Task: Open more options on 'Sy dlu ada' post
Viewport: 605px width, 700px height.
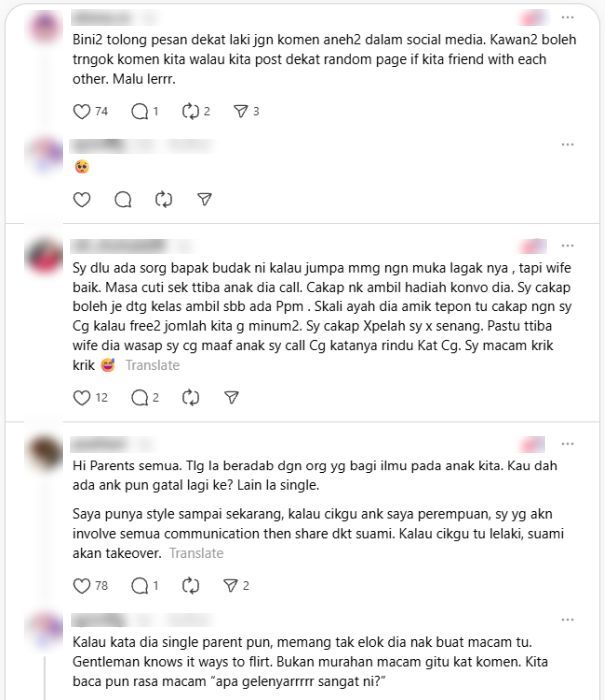Action: coord(567,246)
